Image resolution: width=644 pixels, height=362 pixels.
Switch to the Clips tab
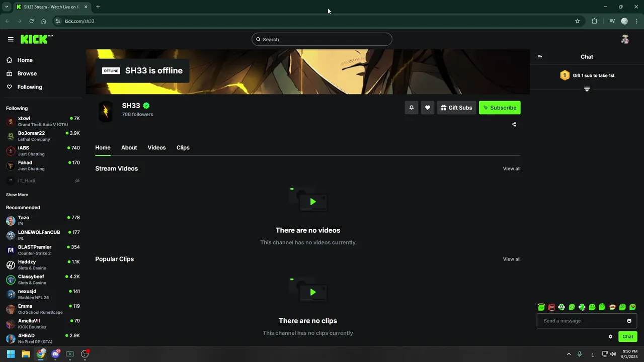click(183, 147)
